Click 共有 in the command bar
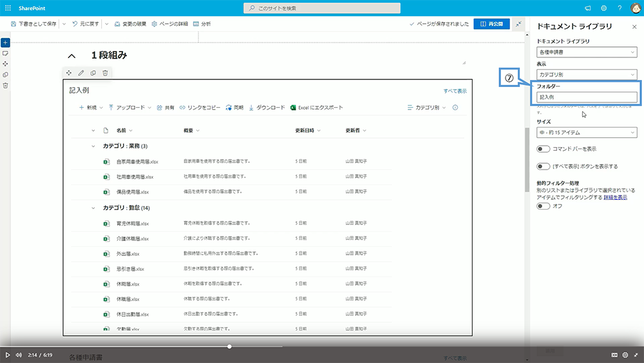 click(166, 107)
